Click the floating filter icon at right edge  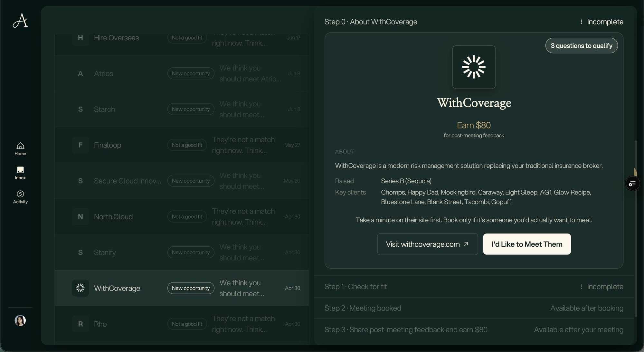(632, 184)
